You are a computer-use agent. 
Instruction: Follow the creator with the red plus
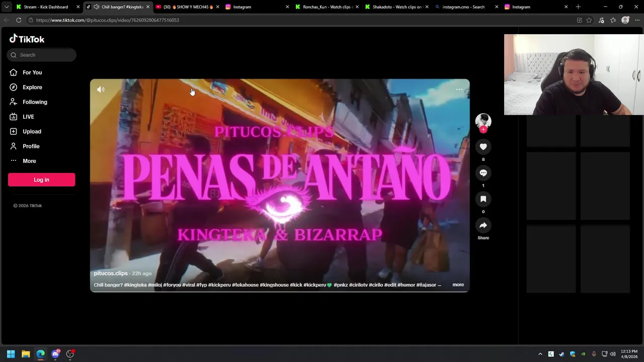point(483,130)
